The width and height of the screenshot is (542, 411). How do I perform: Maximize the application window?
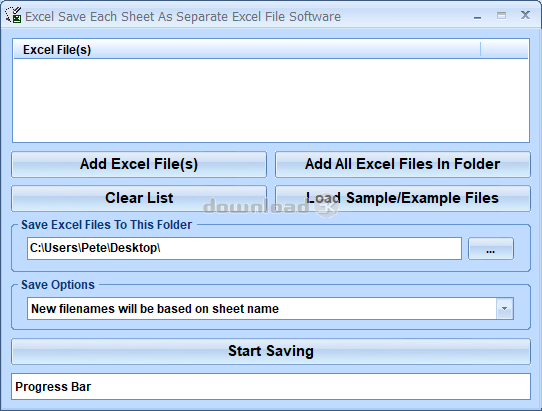point(501,16)
